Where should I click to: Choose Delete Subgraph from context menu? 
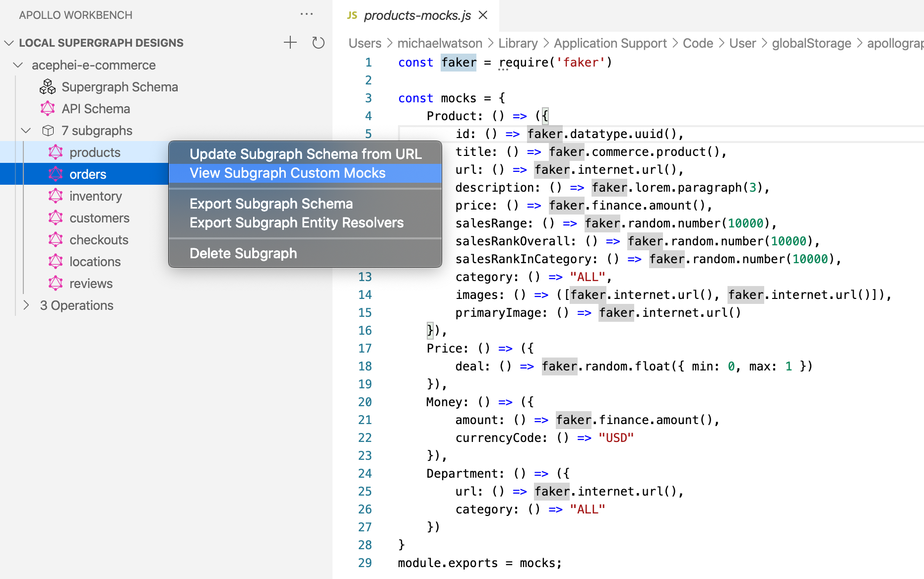click(306, 253)
